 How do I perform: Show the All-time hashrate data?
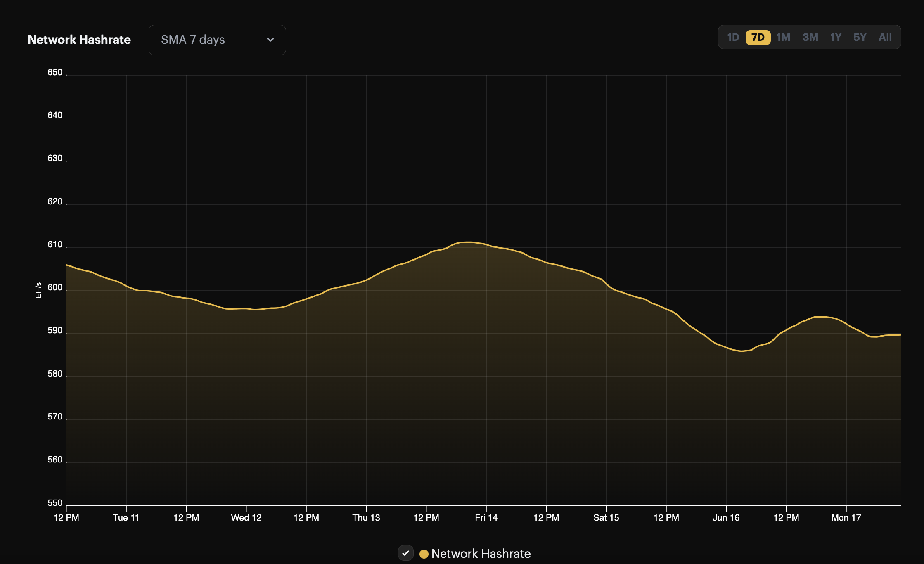tap(885, 37)
